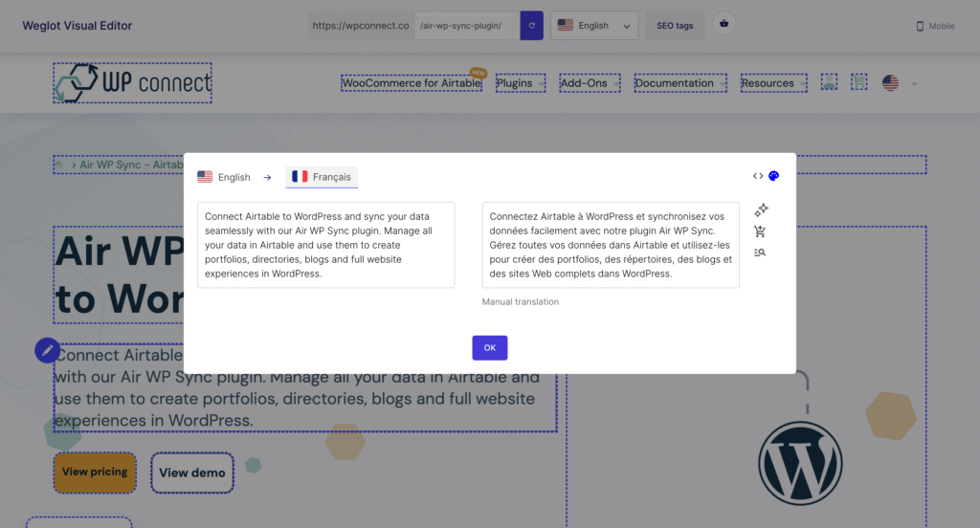Open the site shopping cart icon
Screen dimensions: 980x528
point(859,82)
